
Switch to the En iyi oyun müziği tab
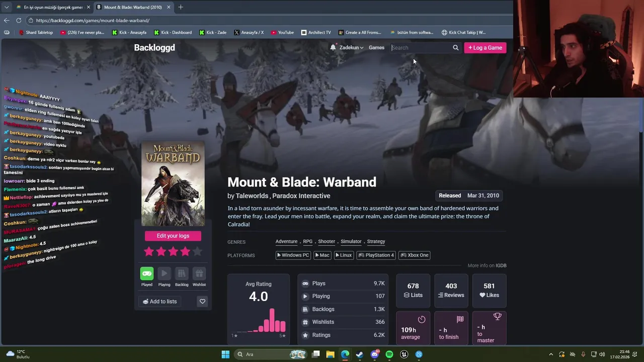tap(53, 7)
